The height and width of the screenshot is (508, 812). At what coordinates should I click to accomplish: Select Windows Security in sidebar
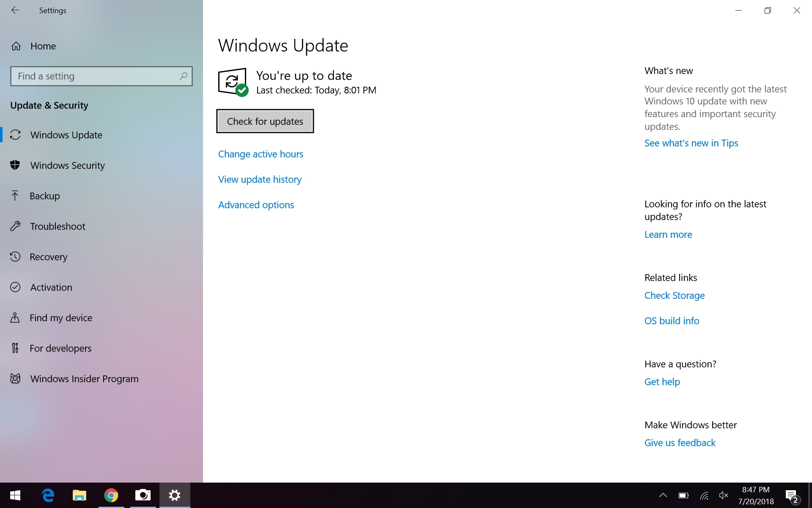pos(101,165)
